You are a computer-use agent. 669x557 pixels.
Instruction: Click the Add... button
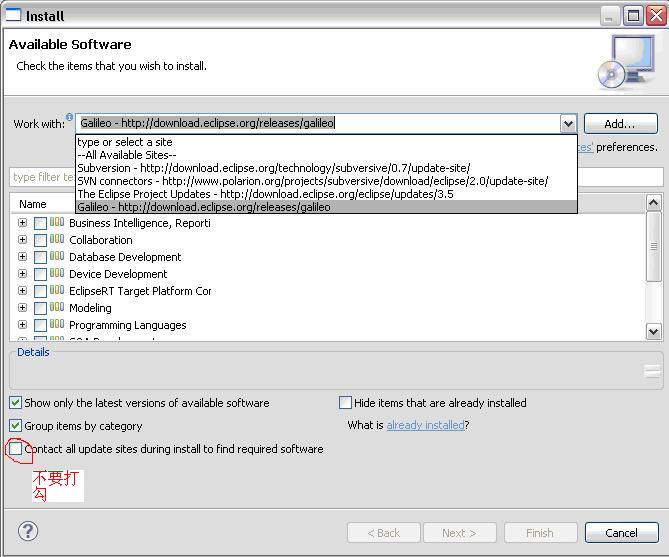pyautogui.click(x=620, y=124)
